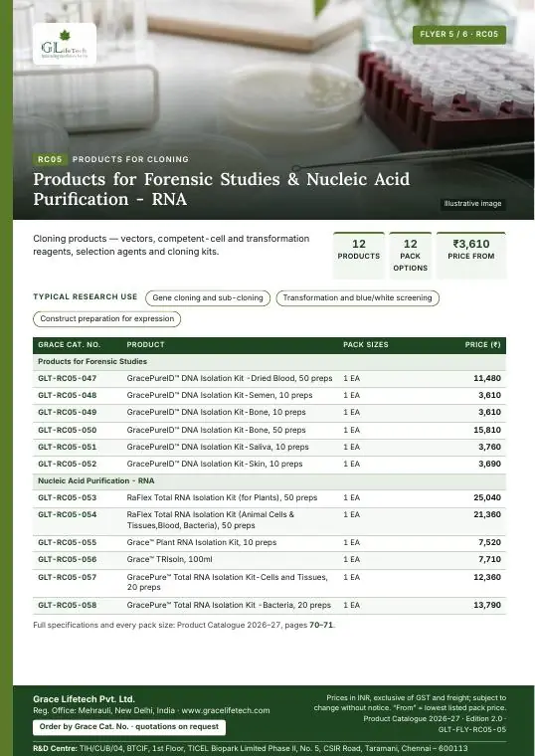
Task: Click the 'Products for Forensic Studies' section row
Action: tap(269, 362)
